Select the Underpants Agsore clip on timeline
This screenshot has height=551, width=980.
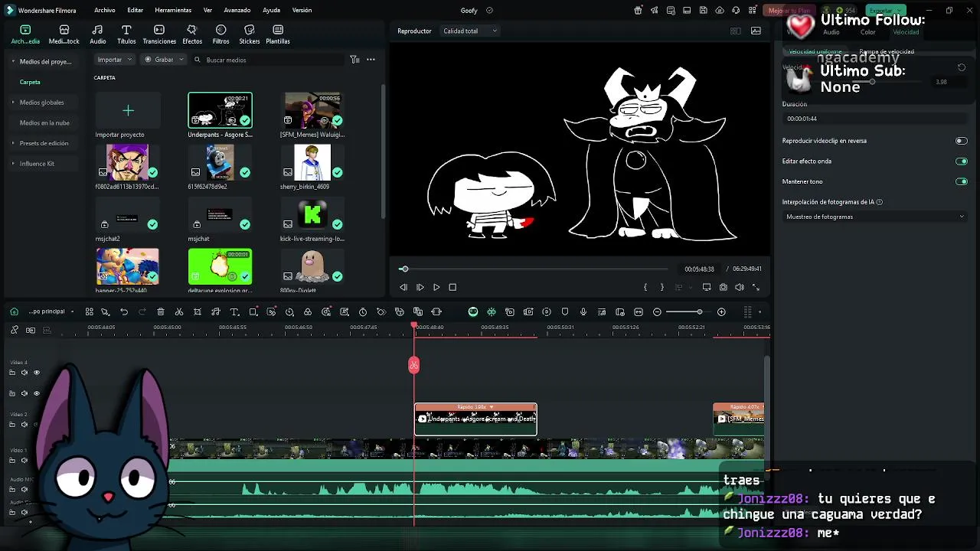pyautogui.click(x=475, y=419)
